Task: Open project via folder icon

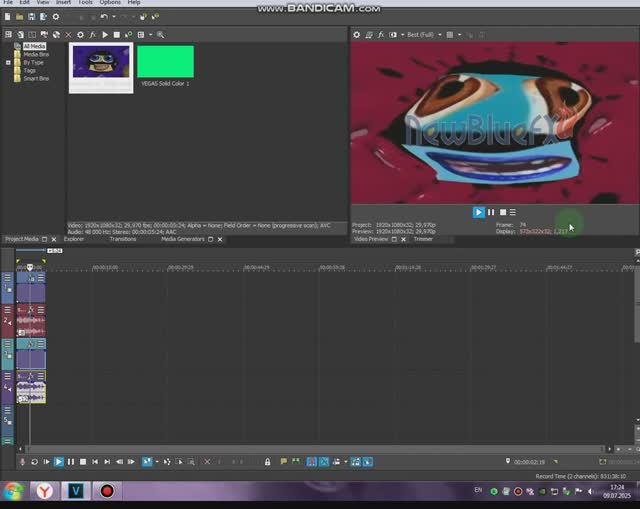Action: 19,17
